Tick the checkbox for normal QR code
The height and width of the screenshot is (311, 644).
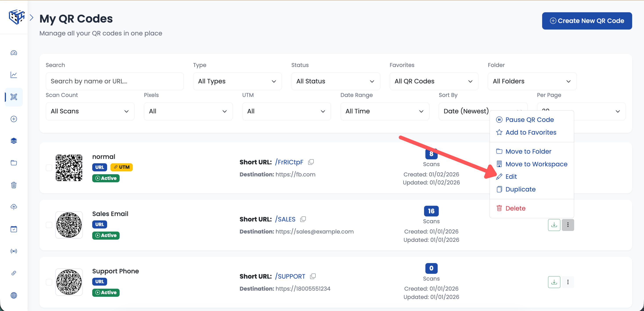tap(49, 168)
